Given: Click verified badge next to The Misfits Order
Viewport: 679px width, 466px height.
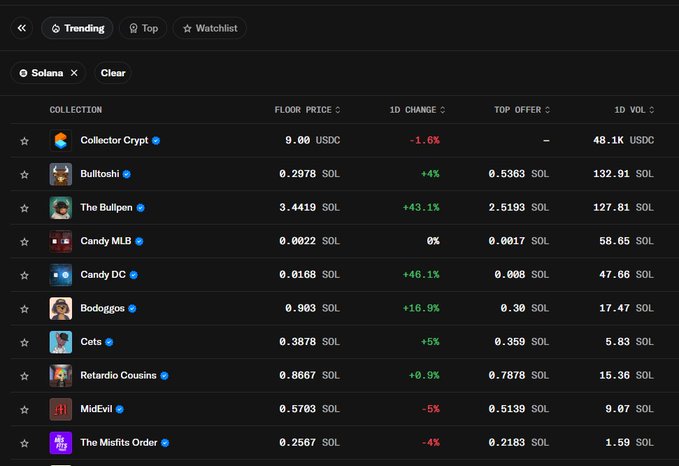Looking at the screenshot, I should (x=165, y=443).
